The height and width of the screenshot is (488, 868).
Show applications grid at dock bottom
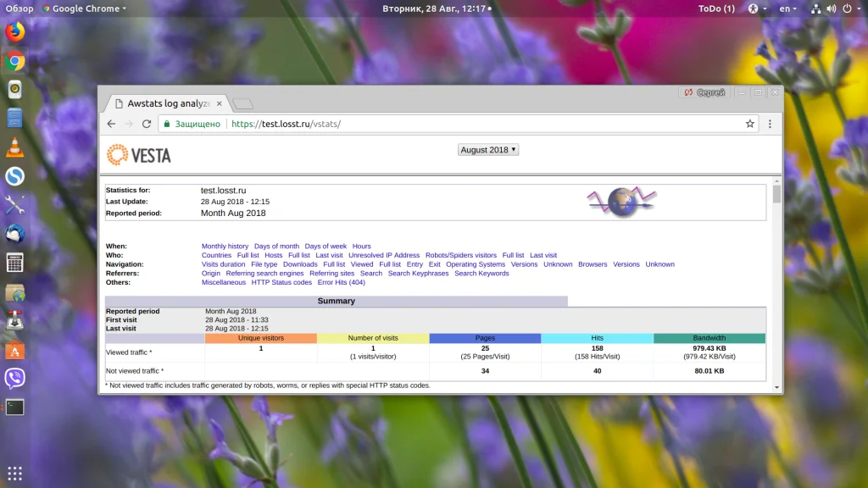point(14,473)
